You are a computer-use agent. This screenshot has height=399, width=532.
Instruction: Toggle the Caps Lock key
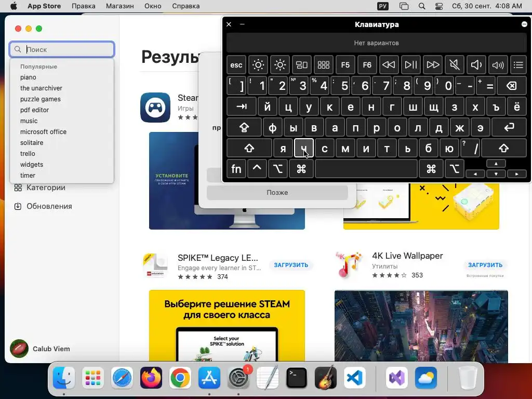[244, 128]
